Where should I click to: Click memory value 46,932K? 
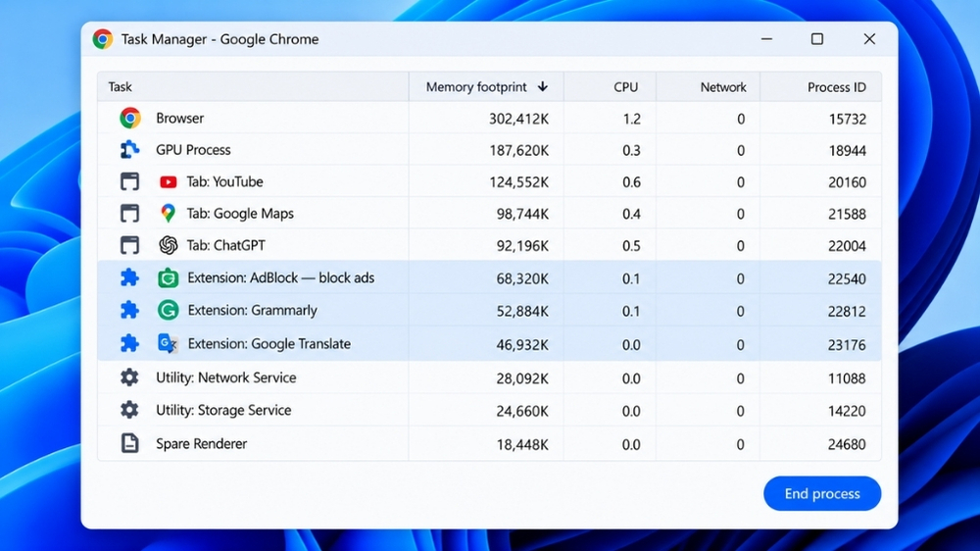(522, 344)
